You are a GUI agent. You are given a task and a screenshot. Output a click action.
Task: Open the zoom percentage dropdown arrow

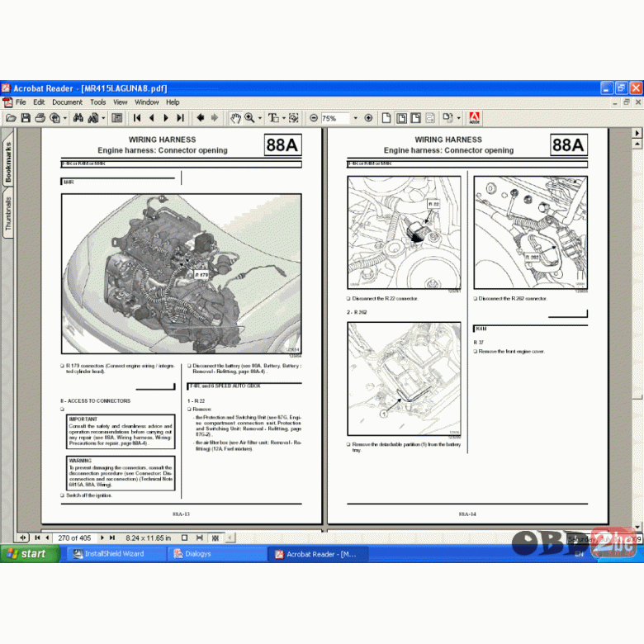pyautogui.click(x=355, y=118)
